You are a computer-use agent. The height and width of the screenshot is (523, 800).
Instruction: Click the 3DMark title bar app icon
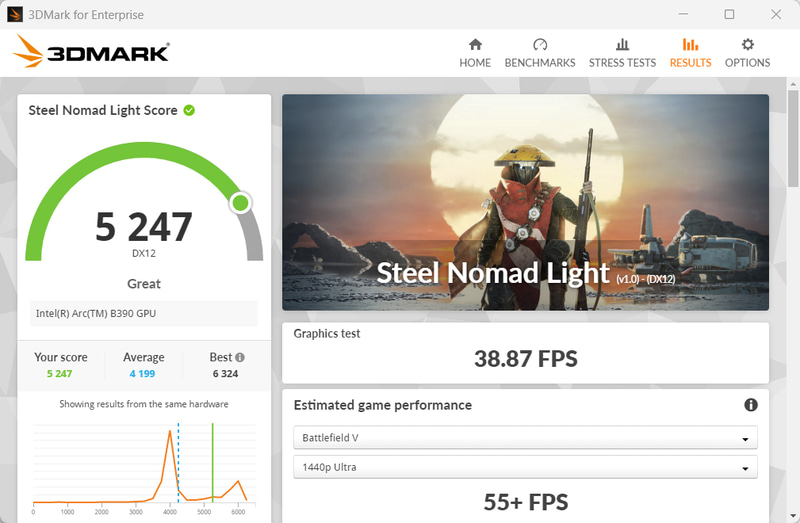pyautogui.click(x=15, y=14)
